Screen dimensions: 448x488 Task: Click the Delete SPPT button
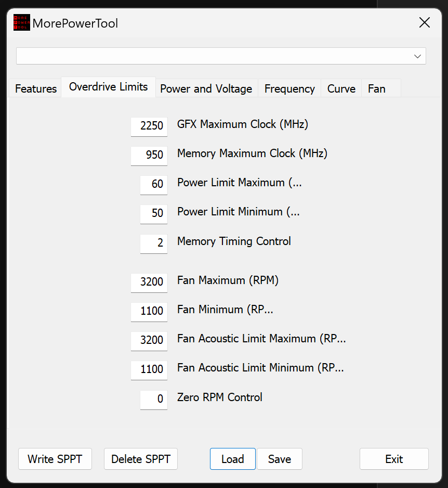[140, 459]
